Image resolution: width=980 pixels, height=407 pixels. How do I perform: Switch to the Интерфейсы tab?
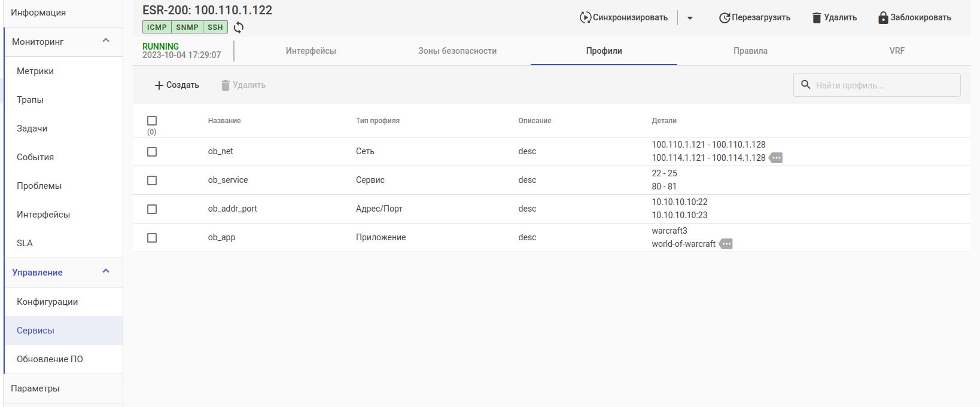(311, 51)
